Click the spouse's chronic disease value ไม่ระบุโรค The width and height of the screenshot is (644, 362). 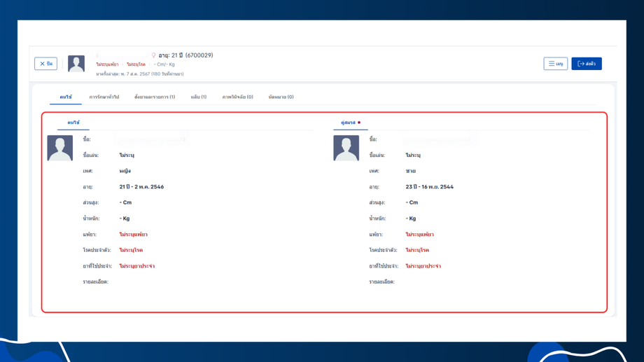[417, 250]
